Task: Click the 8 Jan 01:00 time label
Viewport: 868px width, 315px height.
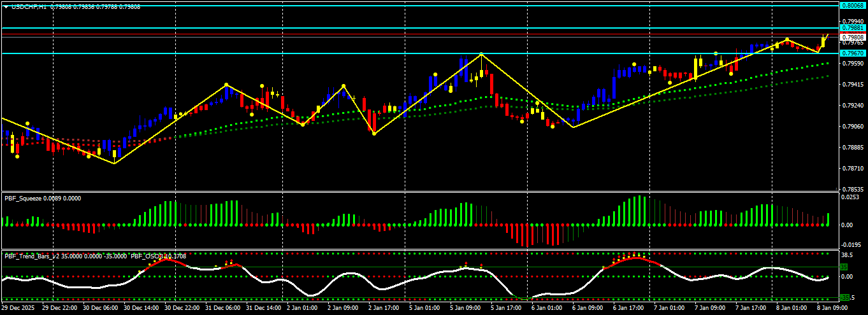Action: pyautogui.click(x=793, y=308)
